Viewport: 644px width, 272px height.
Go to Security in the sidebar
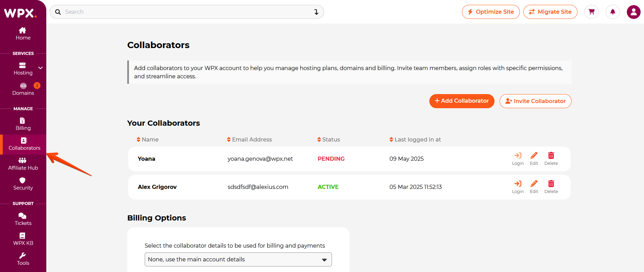(23, 184)
